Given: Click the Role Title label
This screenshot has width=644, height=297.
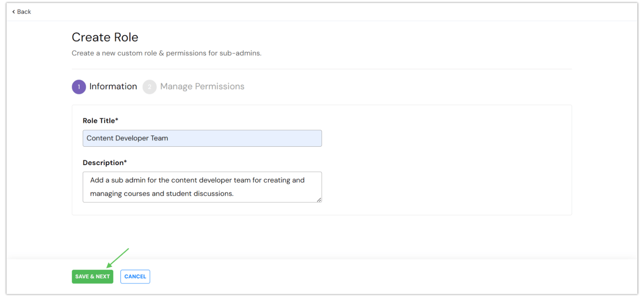Looking at the screenshot, I should (x=100, y=120).
